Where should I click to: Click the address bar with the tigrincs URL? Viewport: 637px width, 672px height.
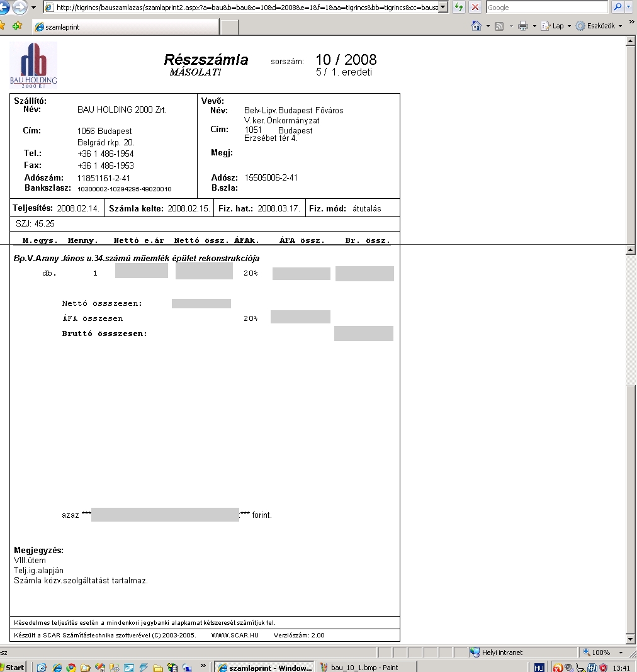(x=242, y=8)
